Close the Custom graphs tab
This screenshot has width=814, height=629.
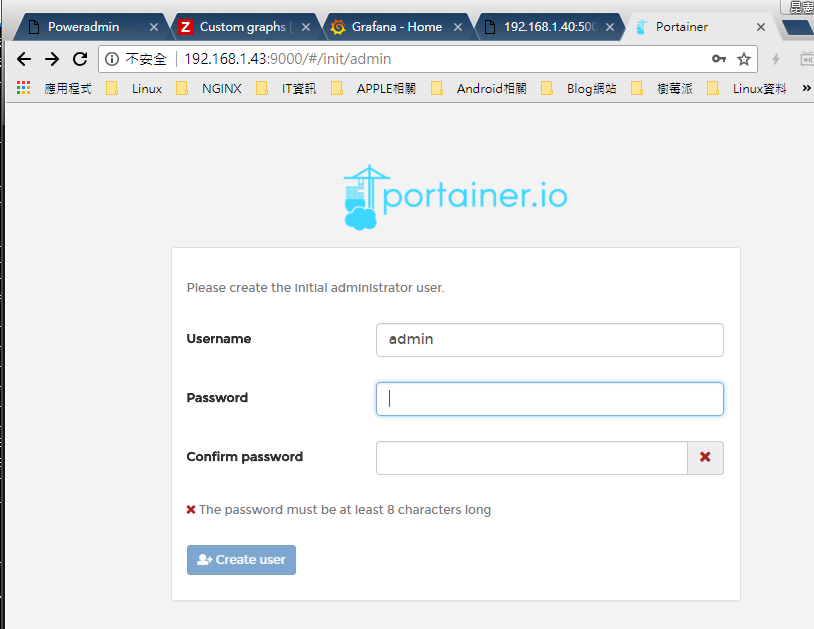pos(306,27)
